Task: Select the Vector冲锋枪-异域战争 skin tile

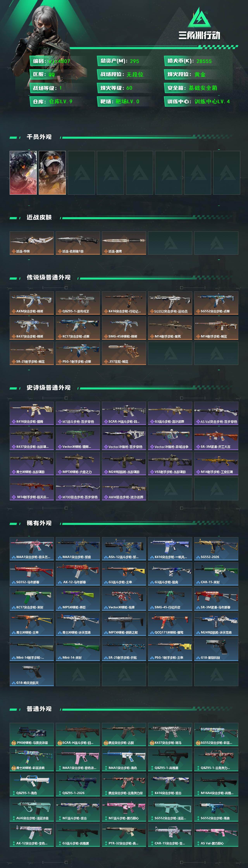Action: [170, 438]
